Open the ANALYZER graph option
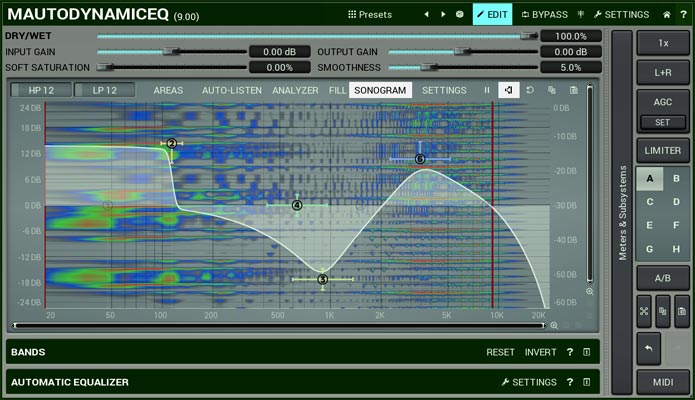This screenshot has width=695, height=400. pyautogui.click(x=295, y=90)
